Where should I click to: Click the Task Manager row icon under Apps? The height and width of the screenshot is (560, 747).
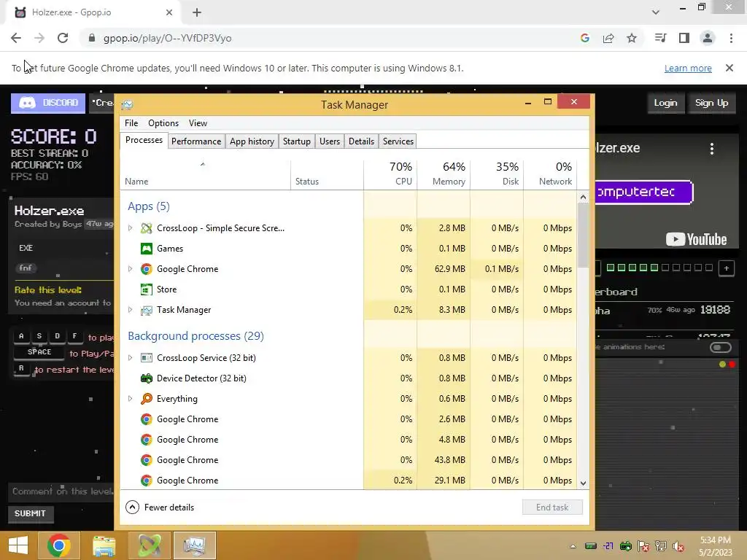146,310
